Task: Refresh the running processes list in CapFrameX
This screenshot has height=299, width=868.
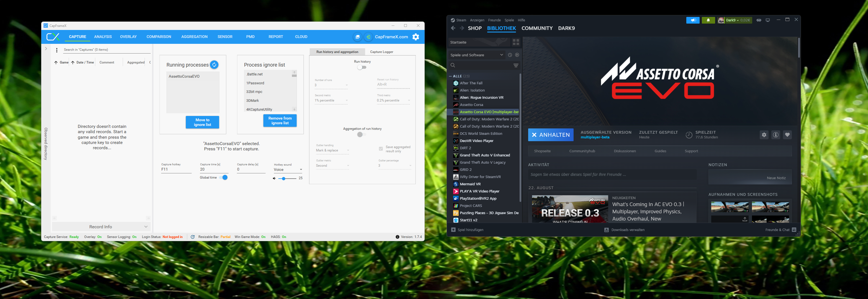Action: click(214, 64)
